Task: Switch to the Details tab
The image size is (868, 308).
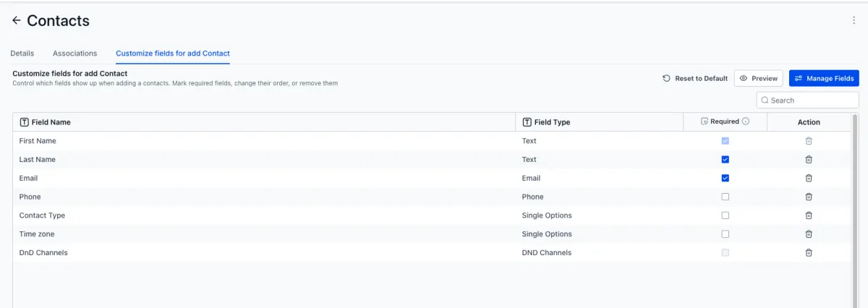Action: pyautogui.click(x=22, y=54)
